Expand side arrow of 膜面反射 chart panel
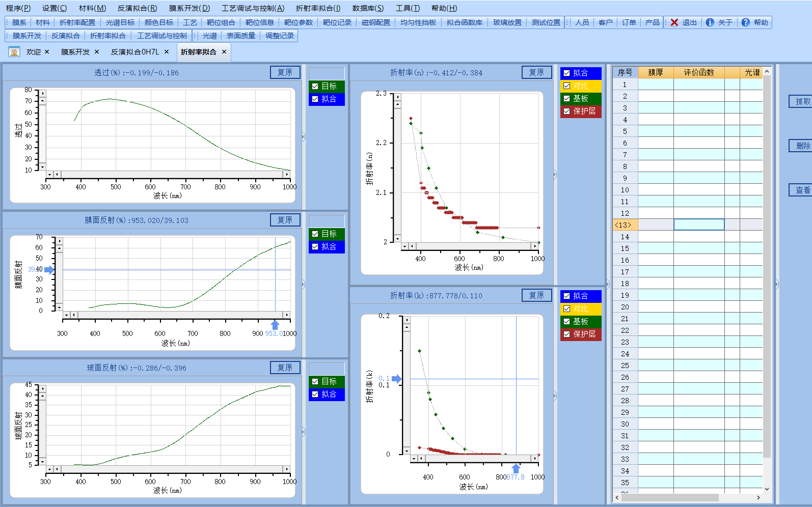Viewport: 812px width, 507px height. 303,285
